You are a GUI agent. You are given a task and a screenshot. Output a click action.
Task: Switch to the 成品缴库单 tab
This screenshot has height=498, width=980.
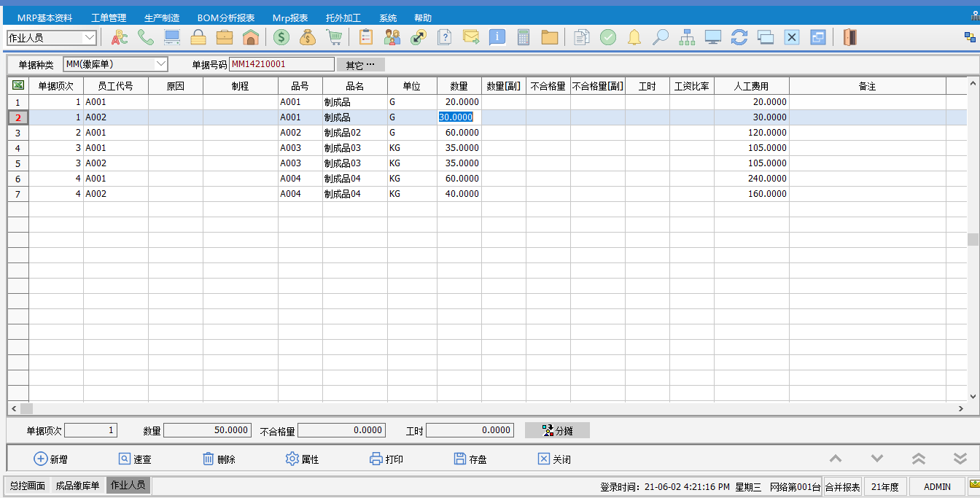(77, 486)
